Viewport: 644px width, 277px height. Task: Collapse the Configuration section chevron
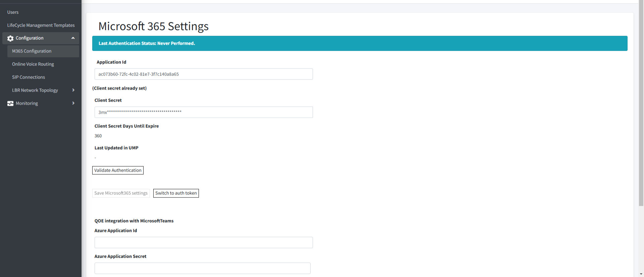pos(73,38)
